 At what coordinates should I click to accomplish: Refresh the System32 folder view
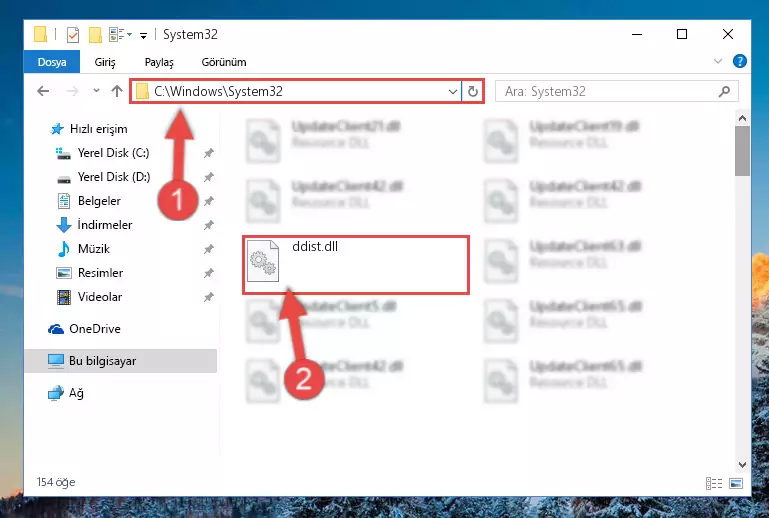coord(473,91)
